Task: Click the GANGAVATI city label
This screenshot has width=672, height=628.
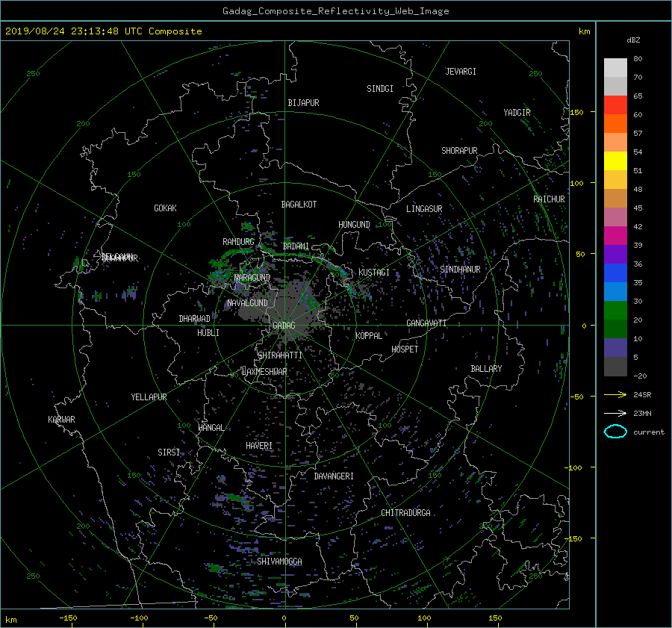Action: point(426,323)
